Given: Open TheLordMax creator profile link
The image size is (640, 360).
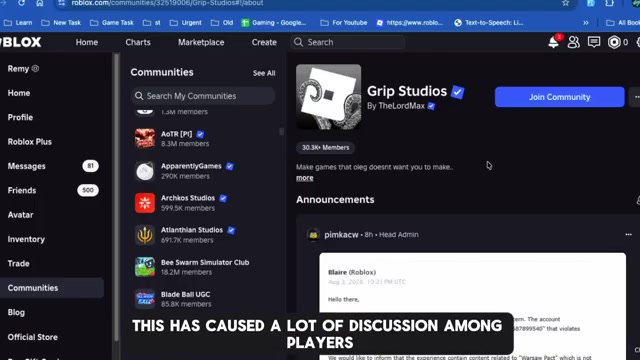Looking at the screenshot, I should click(x=401, y=106).
